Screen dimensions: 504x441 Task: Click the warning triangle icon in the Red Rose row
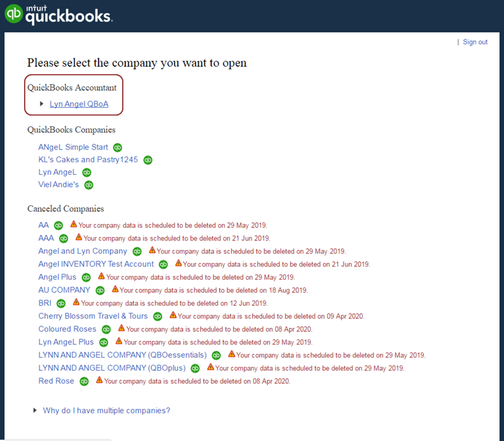(99, 380)
